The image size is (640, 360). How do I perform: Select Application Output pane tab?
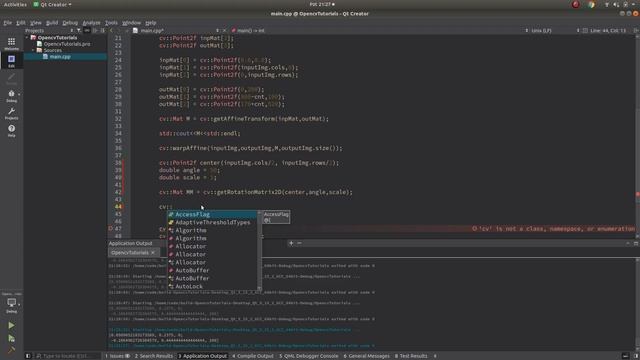[202, 356]
